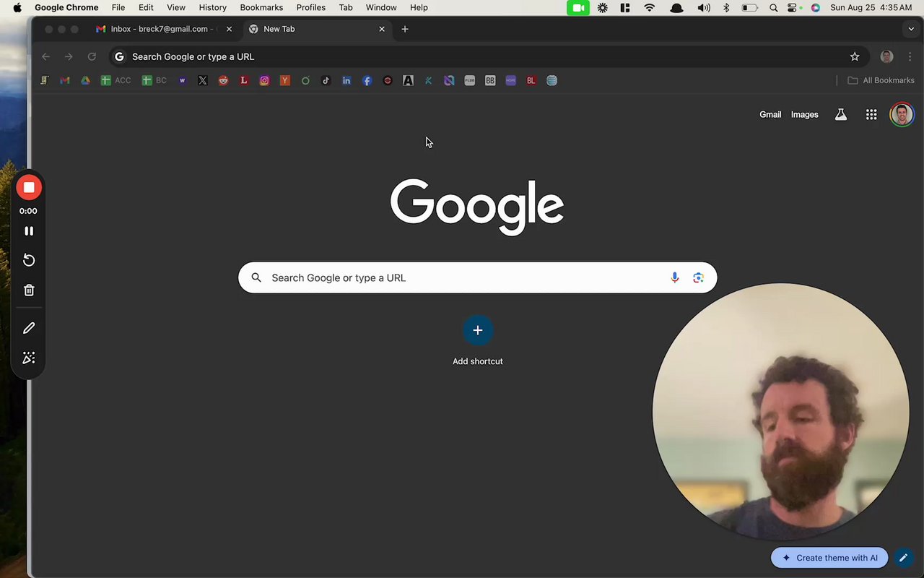The height and width of the screenshot is (578, 924).
Task: Click Create theme with AI button
Action: [x=829, y=558]
